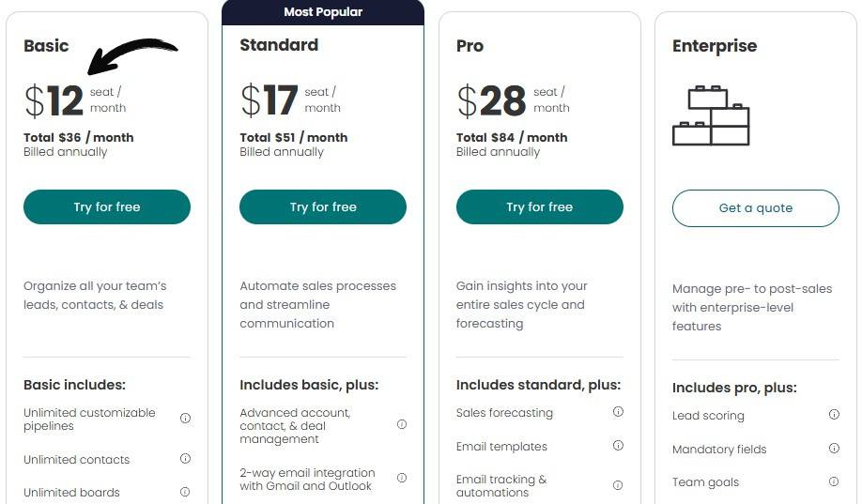Click the Most Popular banner
The image size is (862, 504).
(323, 12)
